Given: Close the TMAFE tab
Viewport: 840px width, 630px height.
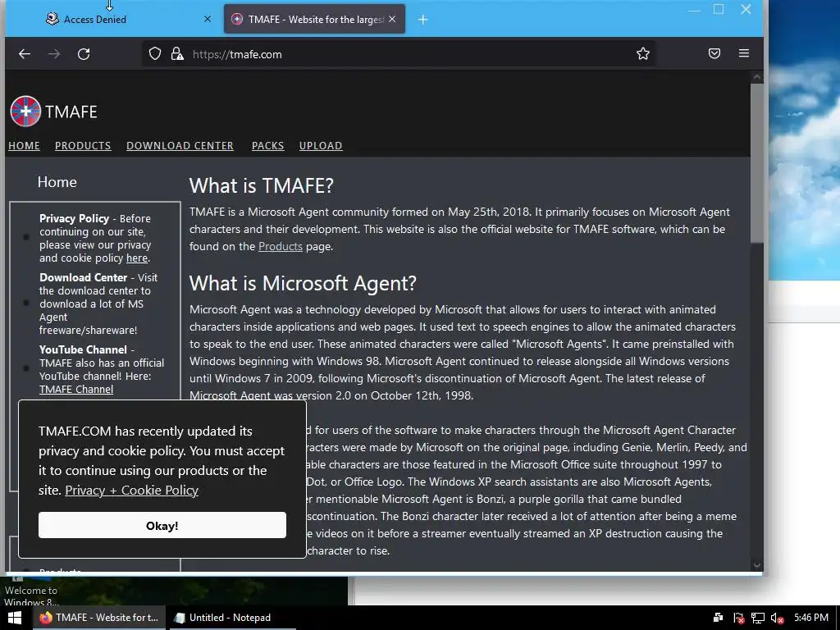Looking at the screenshot, I should (x=392, y=20).
